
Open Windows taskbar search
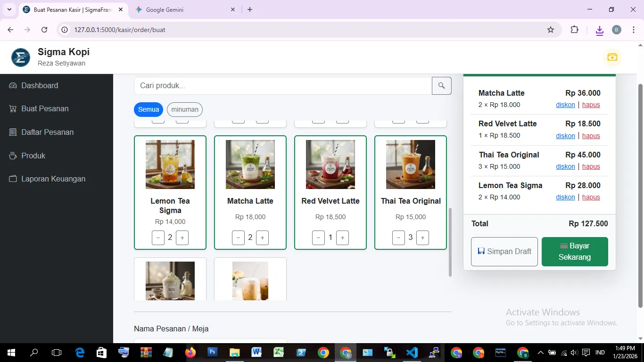[x=34, y=353]
